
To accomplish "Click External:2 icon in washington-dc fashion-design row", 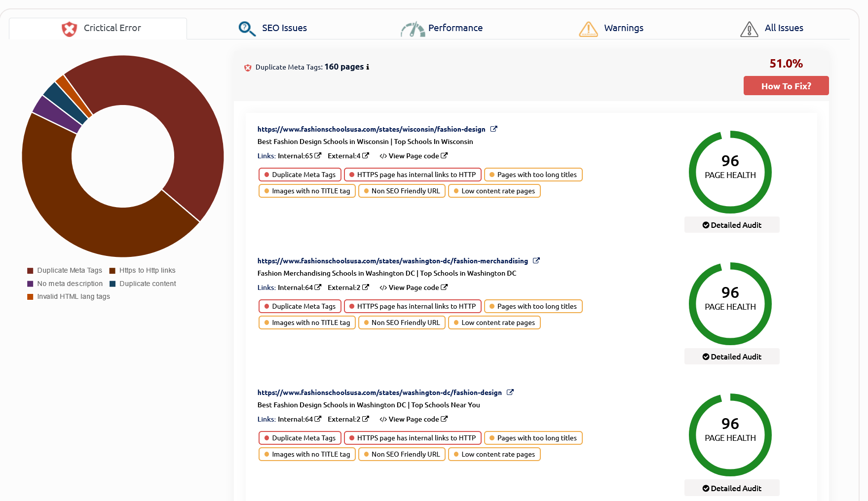I will coord(365,419).
